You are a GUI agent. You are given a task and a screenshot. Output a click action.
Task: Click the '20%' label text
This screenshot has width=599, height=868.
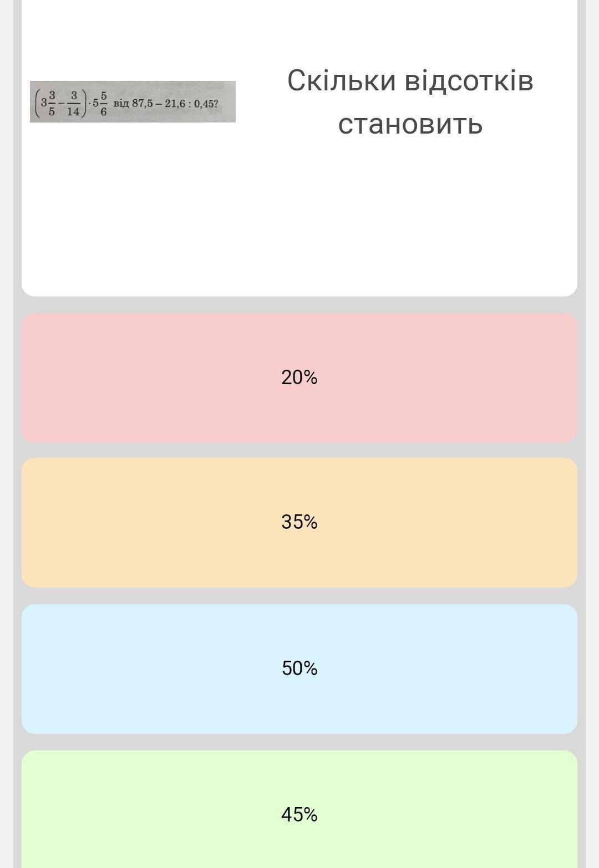(x=299, y=377)
